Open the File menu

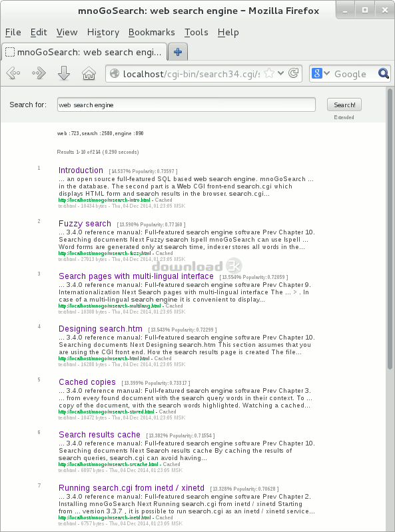coord(13,32)
